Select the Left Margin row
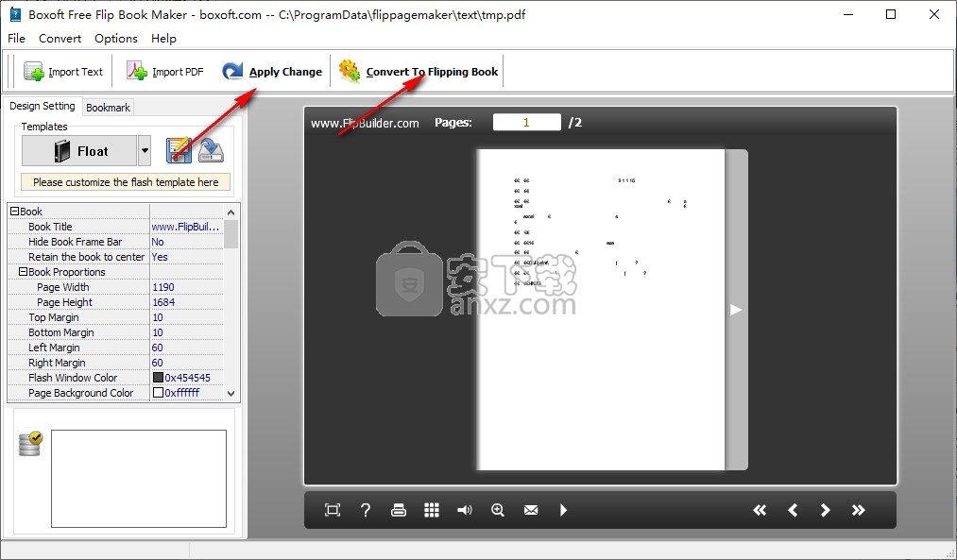Viewport: 957px width, 560px height. click(x=115, y=348)
